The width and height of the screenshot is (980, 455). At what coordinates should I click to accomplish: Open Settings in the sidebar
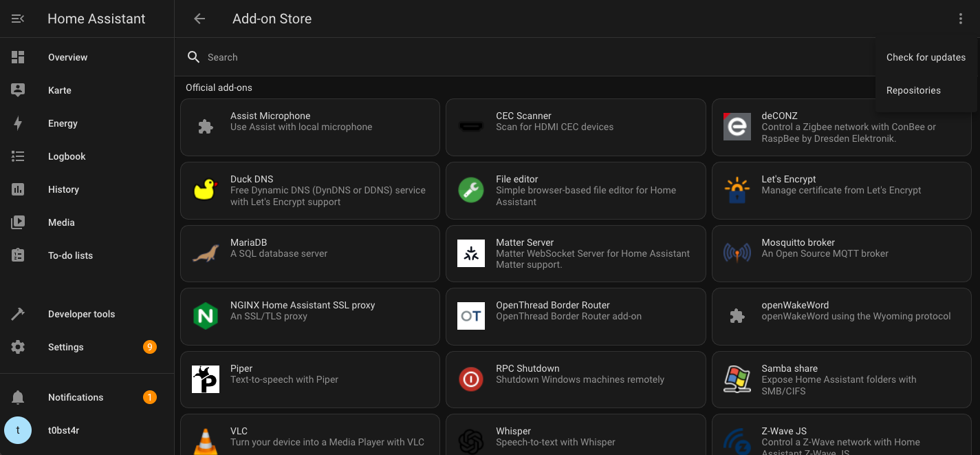tap(87, 347)
